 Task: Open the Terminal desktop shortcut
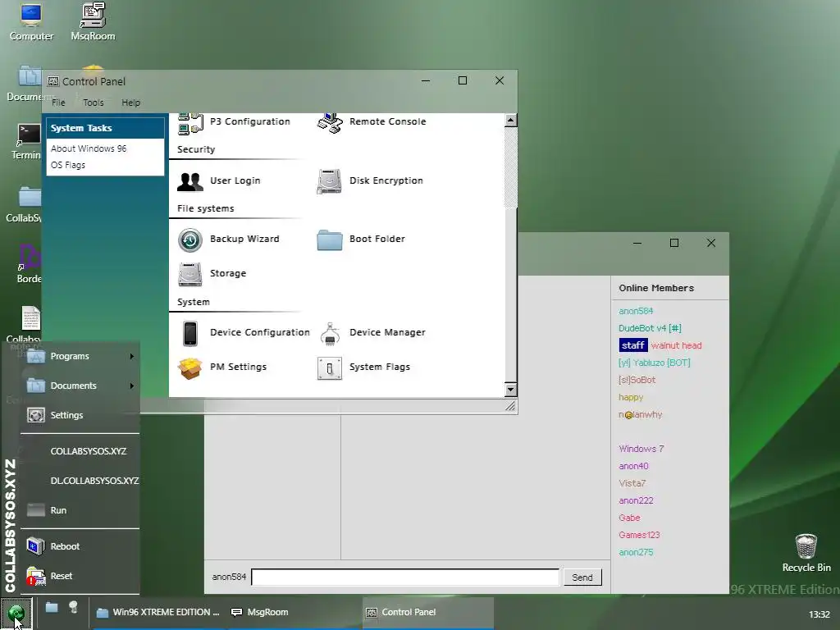[27, 142]
